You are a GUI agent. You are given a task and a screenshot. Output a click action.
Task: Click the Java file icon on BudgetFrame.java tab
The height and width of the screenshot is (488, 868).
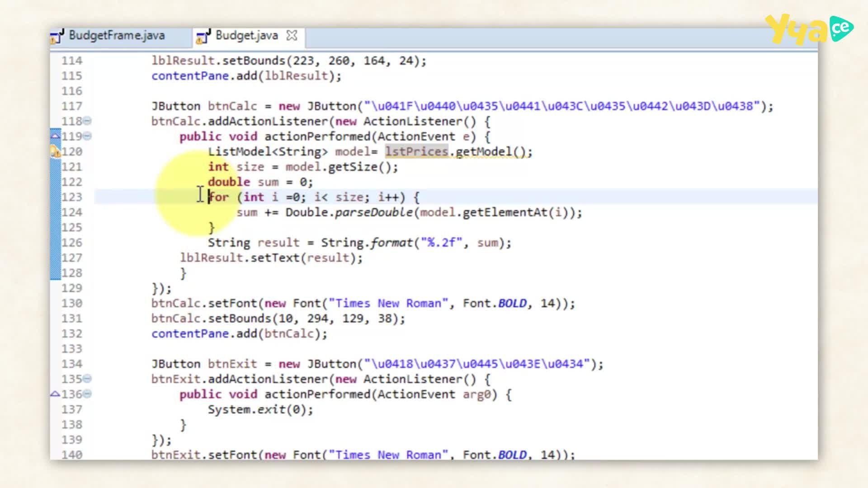coord(57,37)
